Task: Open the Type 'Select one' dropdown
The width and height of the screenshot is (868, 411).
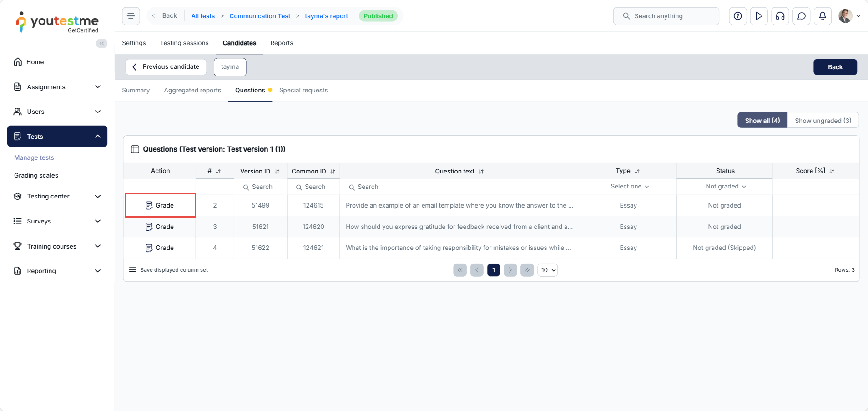Action: [629, 187]
